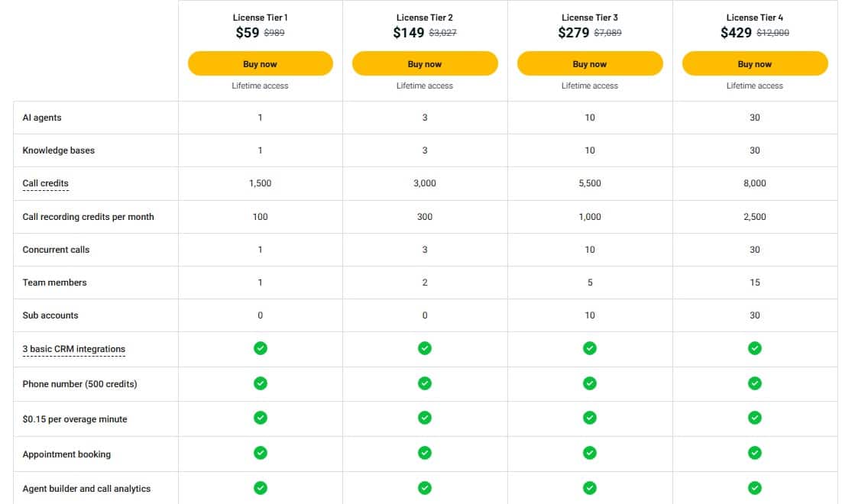Click the Tier 1 overage minute checkmark

tap(260, 418)
